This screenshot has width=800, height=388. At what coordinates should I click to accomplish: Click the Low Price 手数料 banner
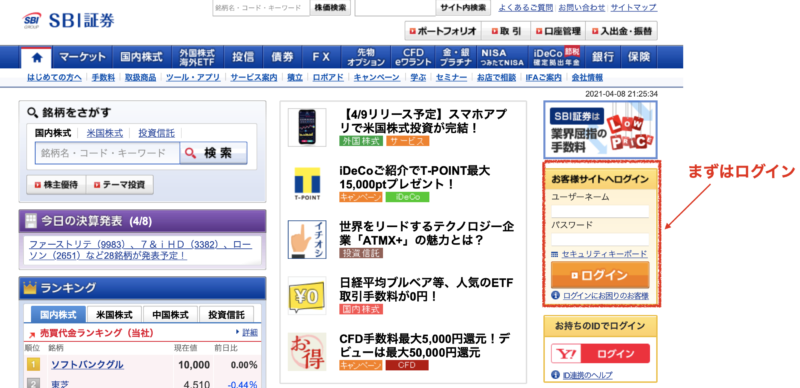(601, 129)
